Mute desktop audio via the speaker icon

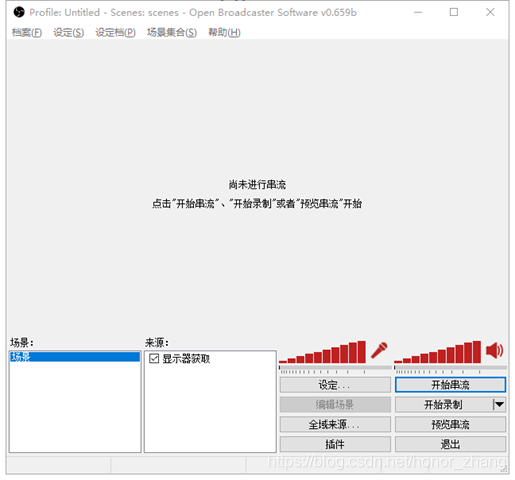[495, 350]
